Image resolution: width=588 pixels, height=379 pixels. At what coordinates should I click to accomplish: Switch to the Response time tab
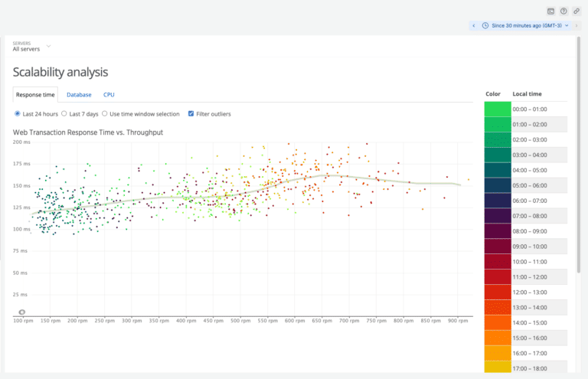pos(35,95)
